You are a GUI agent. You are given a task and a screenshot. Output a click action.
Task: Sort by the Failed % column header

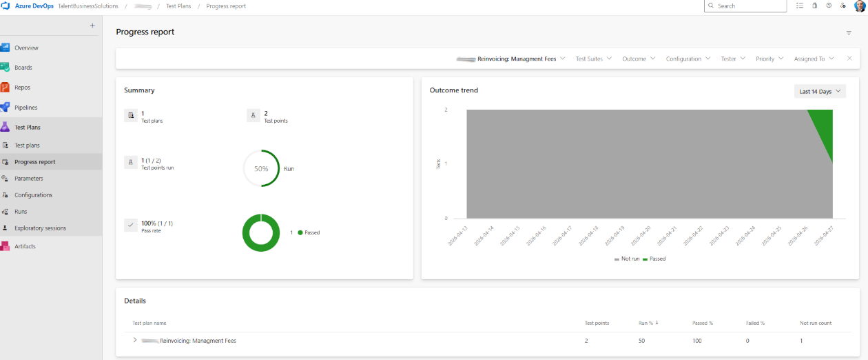click(755, 323)
